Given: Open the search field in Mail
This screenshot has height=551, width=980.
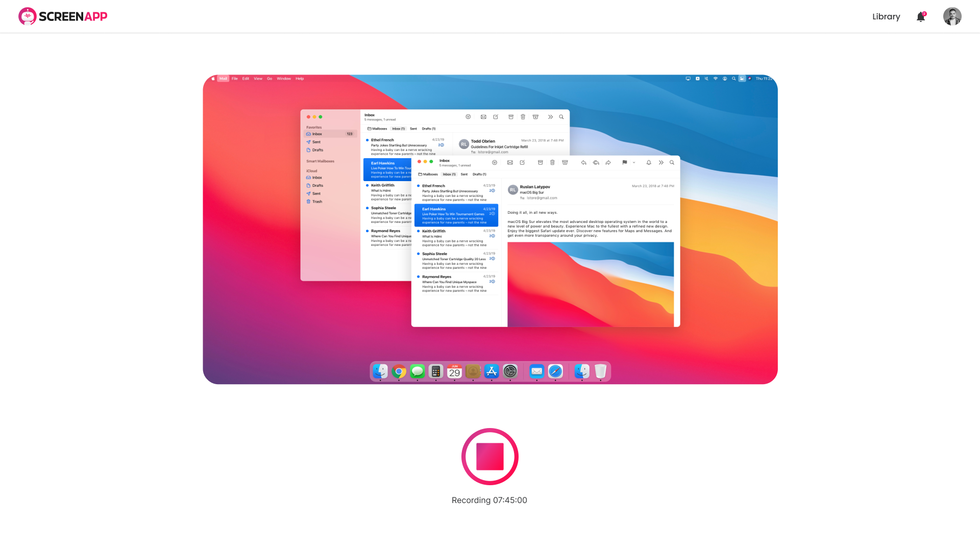Looking at the screenshot, I should click(672, 162).
